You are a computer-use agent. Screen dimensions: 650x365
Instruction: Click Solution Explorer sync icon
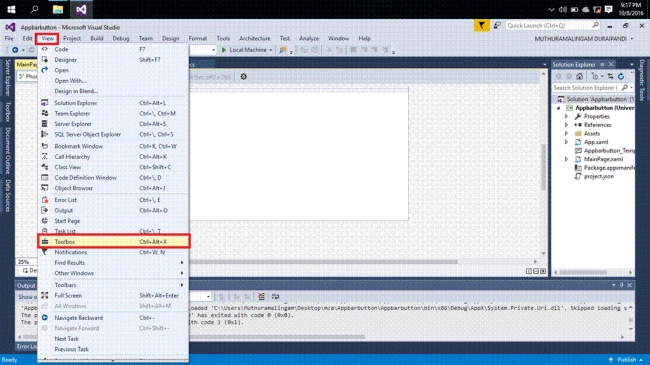click(x=611, y=76)
